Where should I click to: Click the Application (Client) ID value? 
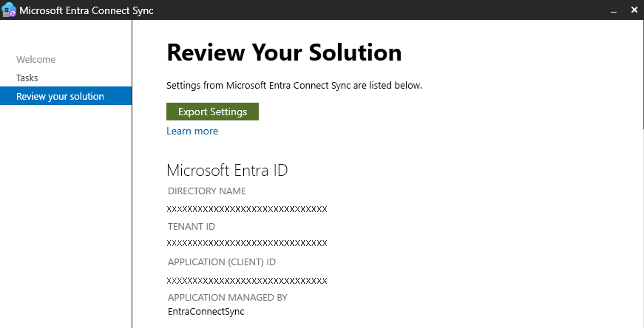(x=247, y=281)
